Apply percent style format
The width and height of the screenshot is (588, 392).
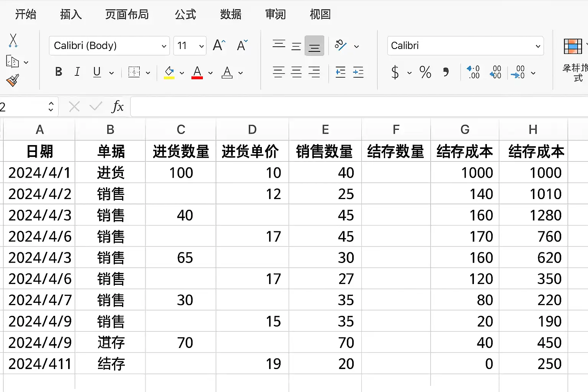coord(425,72)
